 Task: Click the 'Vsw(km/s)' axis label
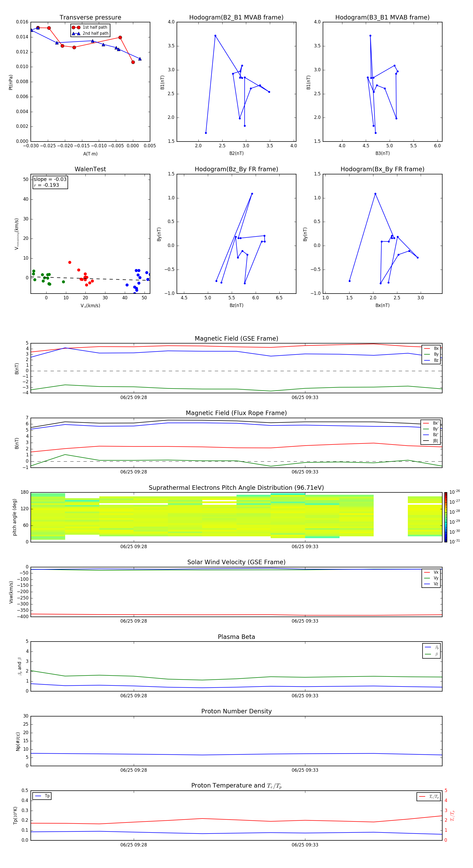point(11,592)
